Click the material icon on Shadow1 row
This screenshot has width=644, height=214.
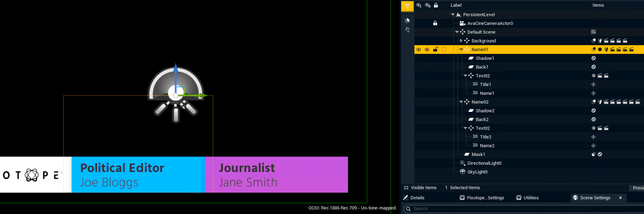click(593, 58)
